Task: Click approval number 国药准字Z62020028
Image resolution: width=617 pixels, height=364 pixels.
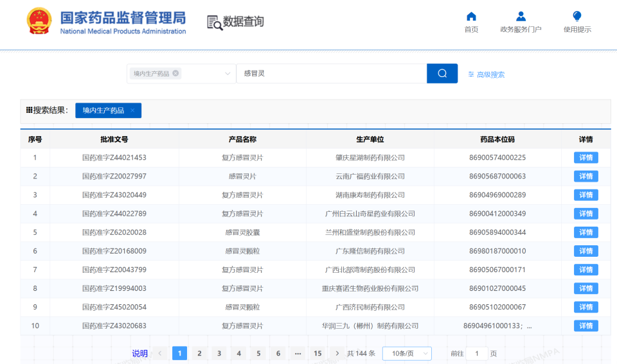Action: tap(114, 232)
